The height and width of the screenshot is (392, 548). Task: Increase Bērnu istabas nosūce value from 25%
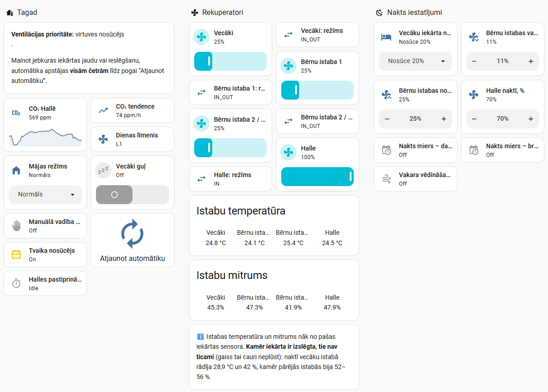pyautogui.click(x=444, y=119)
